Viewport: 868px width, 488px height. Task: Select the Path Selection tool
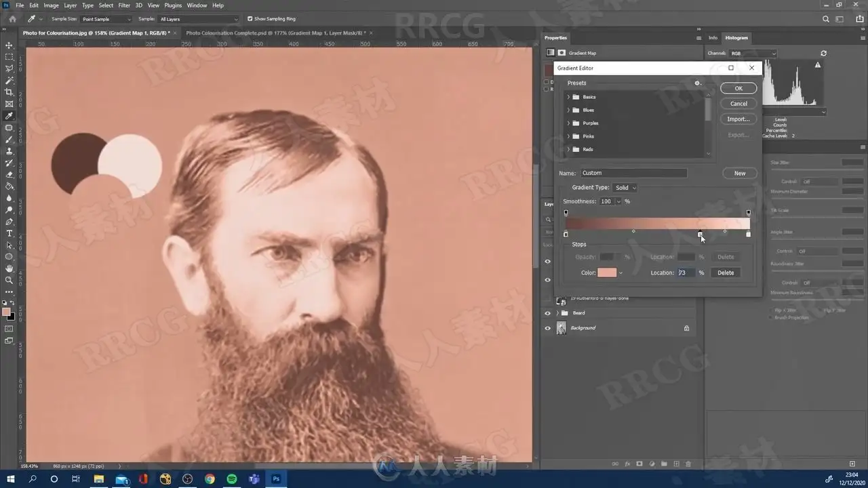point(9,245)
